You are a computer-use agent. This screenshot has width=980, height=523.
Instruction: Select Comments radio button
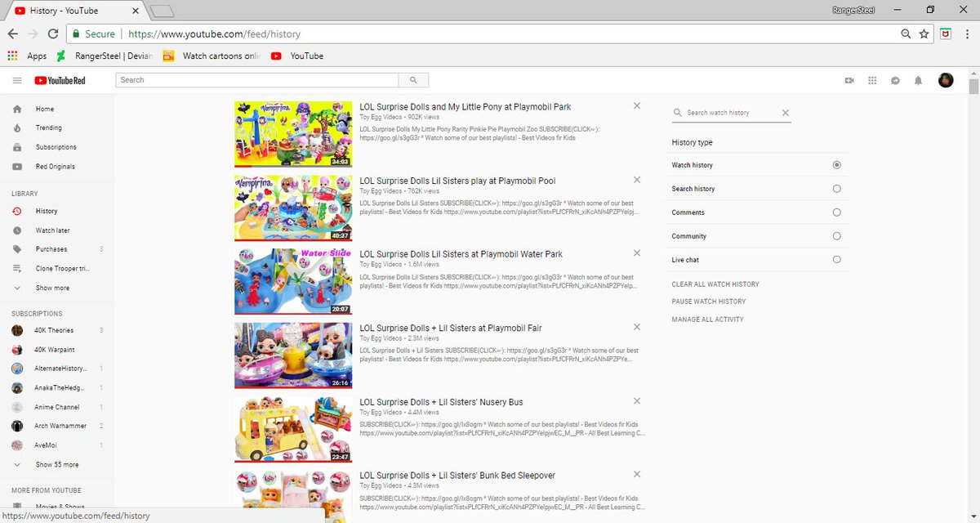[x=836, y=212]
